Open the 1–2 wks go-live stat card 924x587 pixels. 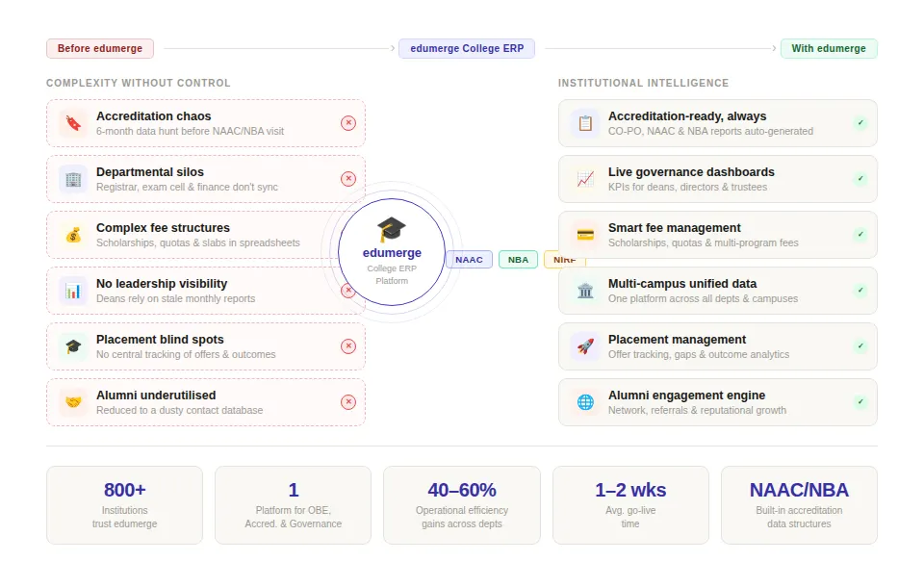630,505
